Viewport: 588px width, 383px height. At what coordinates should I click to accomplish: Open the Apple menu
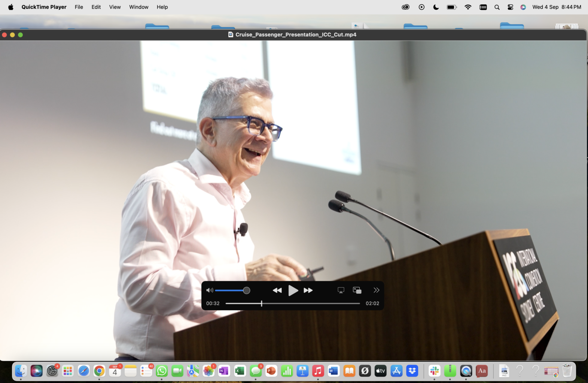tap(11, 7)
